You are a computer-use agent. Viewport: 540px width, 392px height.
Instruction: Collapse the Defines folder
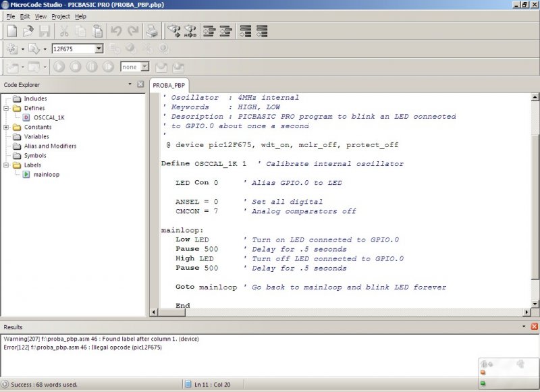[6, 108]
